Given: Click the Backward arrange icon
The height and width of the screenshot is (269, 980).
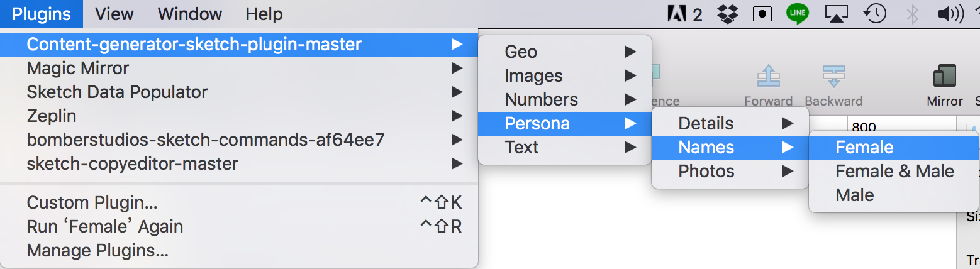Looking at the screenshot, I should point(833,76).
